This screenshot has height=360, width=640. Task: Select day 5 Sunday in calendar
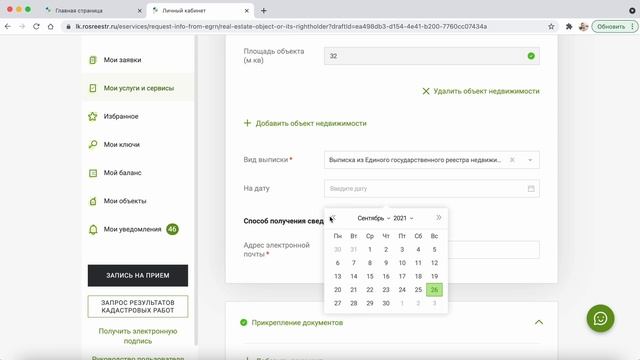(x=434, y=249)
